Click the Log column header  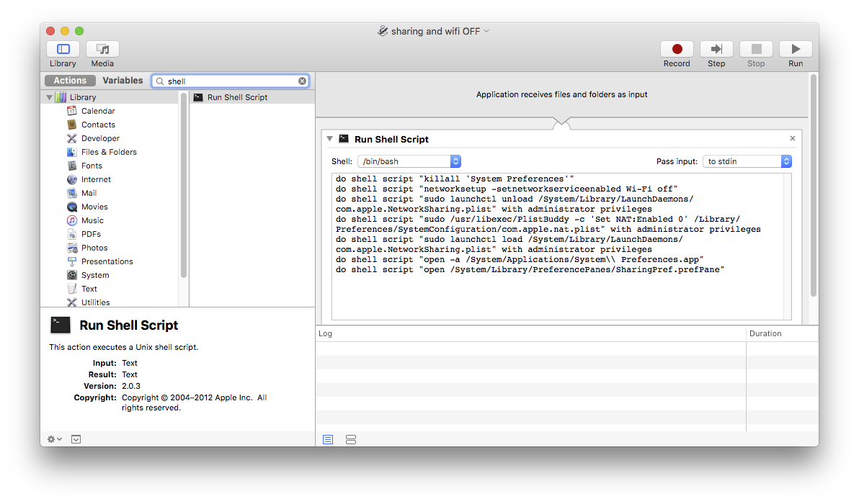pos(530,334)
